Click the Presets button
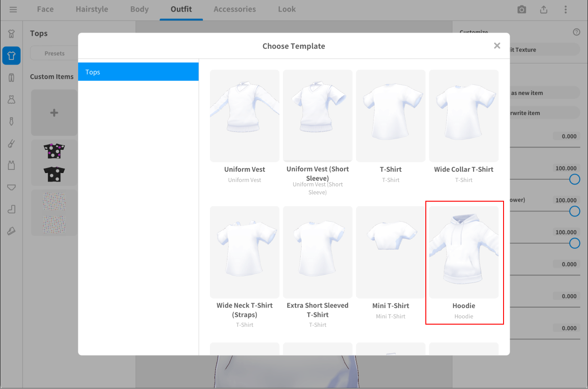This screenshot has width=588, height=389. pyautogui.click(x=54, y=54)
